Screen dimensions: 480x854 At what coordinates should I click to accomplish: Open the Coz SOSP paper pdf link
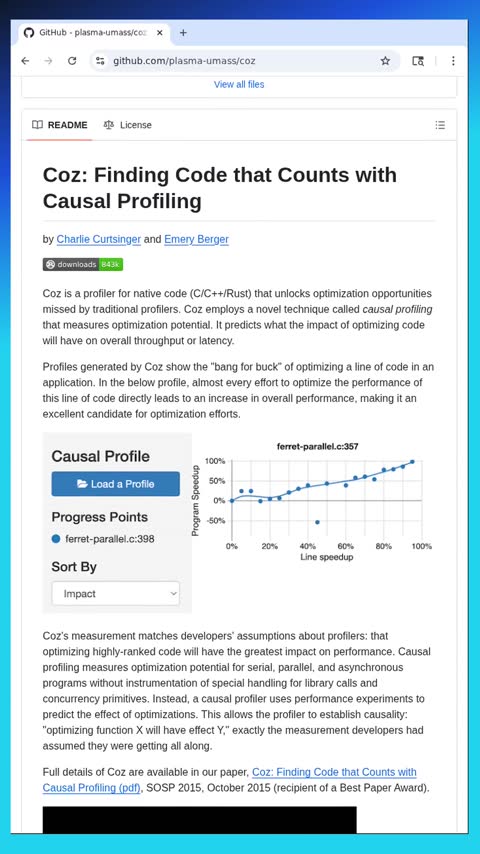229,780
